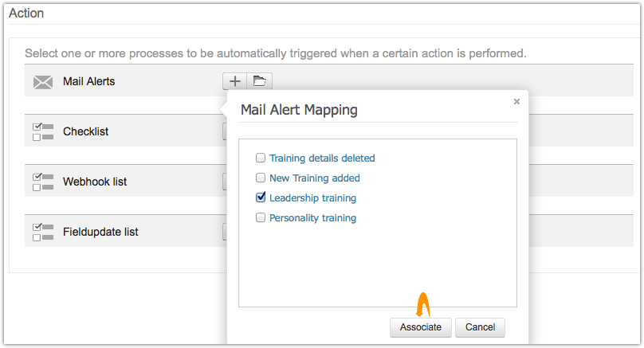Enable the New Training added checkbox
This screenshot has height=348, width=644.
click(260, 178)
